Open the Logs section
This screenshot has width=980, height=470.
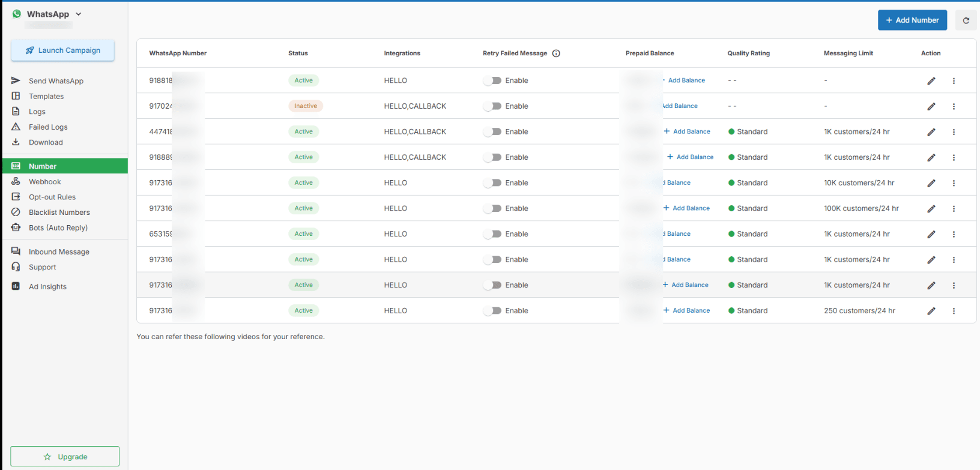pos(37,112)
